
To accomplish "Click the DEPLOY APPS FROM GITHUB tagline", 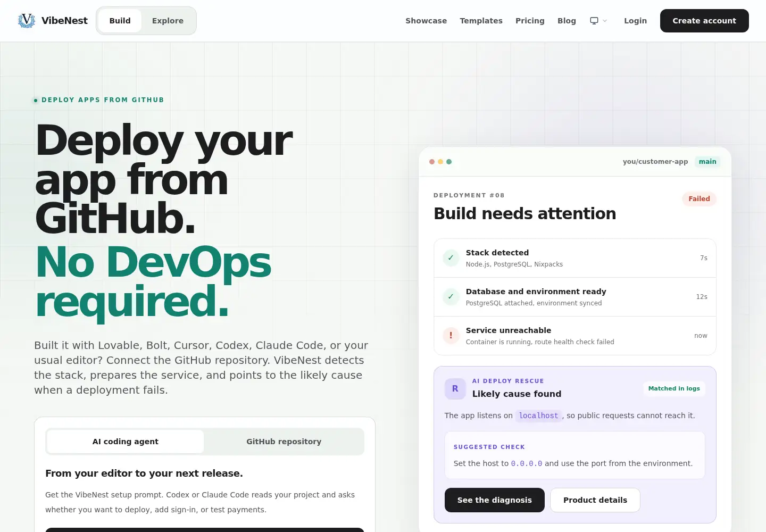I will click(x=103, y=100).
